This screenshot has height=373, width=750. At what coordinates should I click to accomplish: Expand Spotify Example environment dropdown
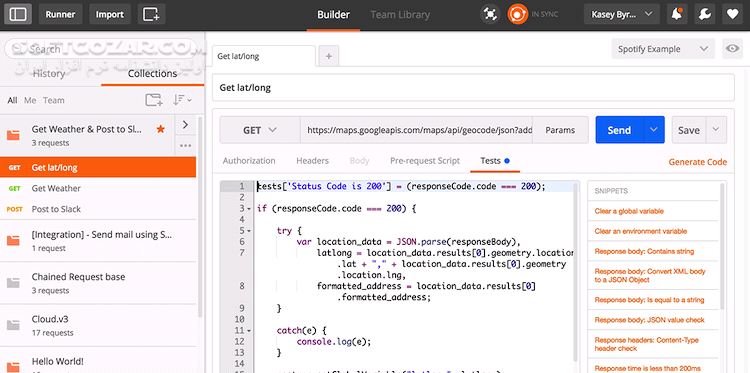(x=663, y=49)
